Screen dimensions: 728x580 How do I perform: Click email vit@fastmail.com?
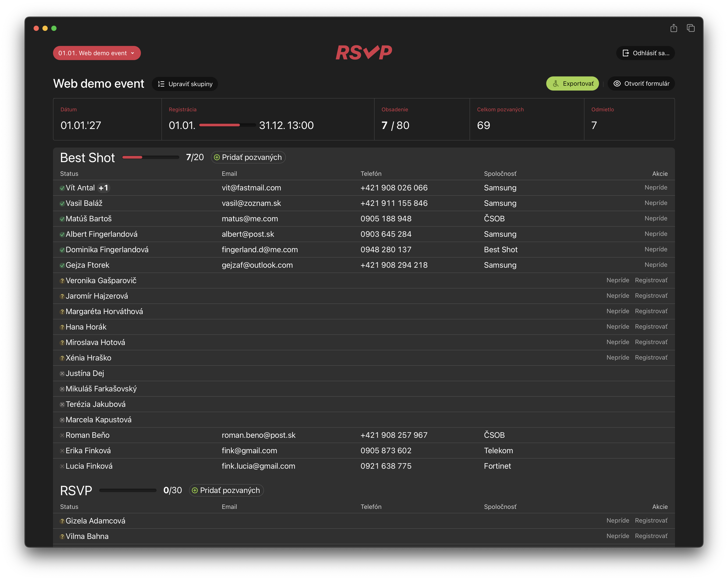click(x=251, y=188)
